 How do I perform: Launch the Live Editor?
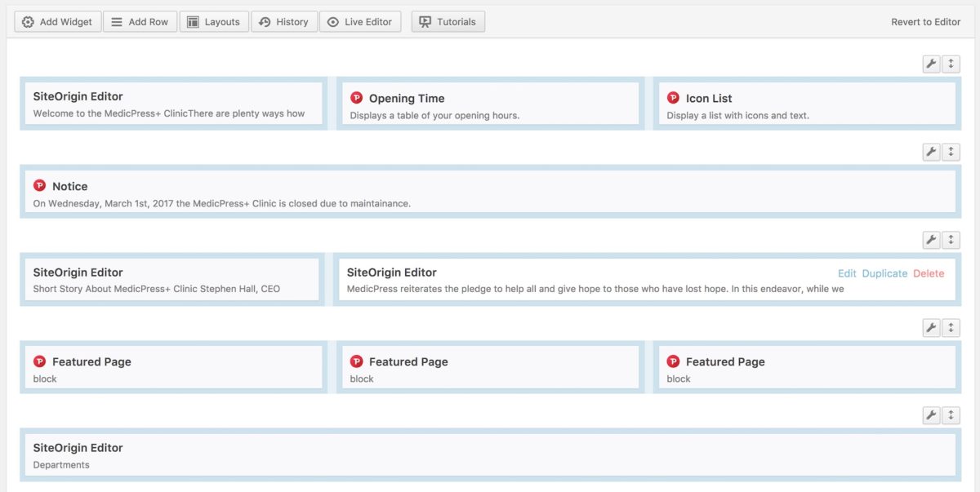point(360,21)
